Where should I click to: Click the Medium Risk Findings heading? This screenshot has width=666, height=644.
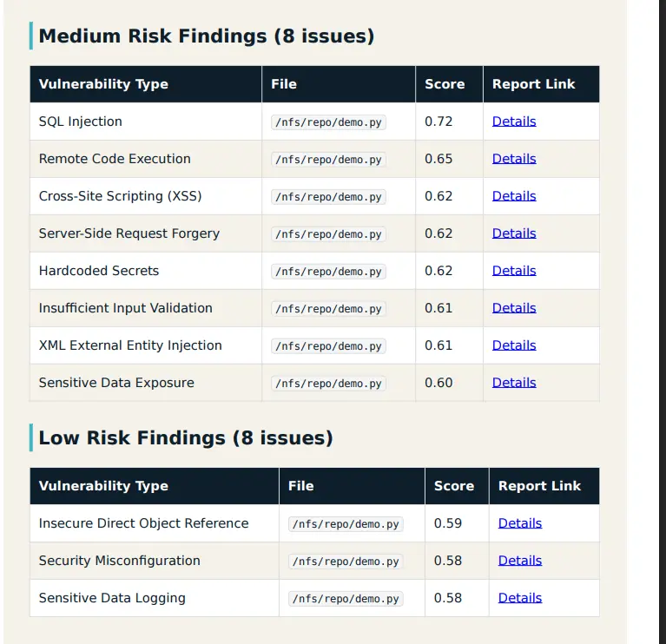[207, 36]
